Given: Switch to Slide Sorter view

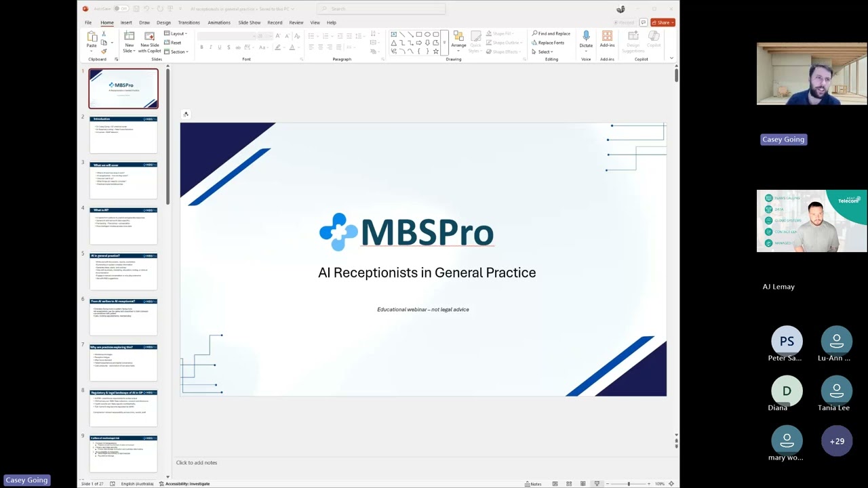Looking at the screenshot, I should 569,484.
